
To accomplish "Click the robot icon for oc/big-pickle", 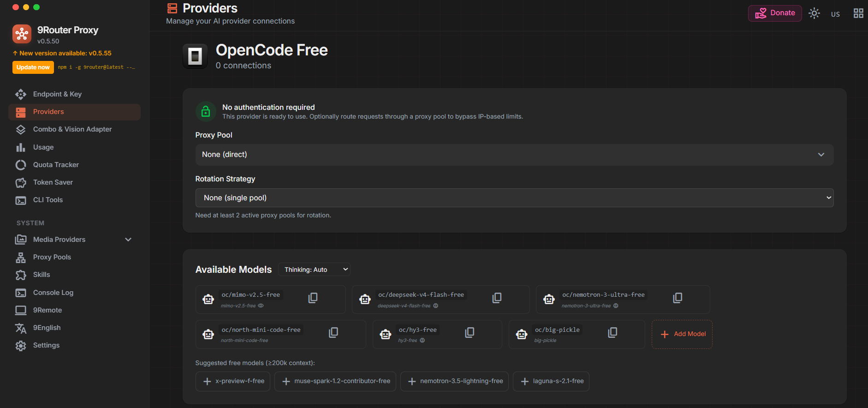I will pos(522,335).
